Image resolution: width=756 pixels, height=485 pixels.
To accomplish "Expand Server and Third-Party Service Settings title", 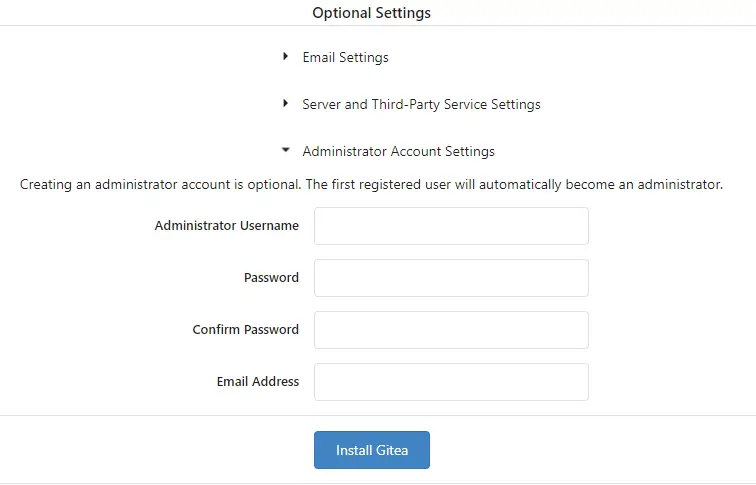I will (x=421, y=104).
